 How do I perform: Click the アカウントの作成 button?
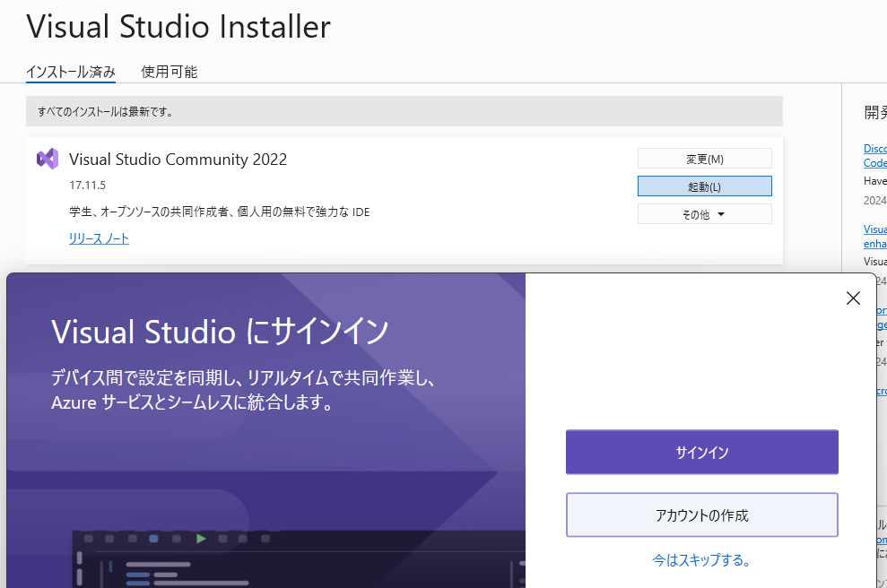tap(701, 514)
